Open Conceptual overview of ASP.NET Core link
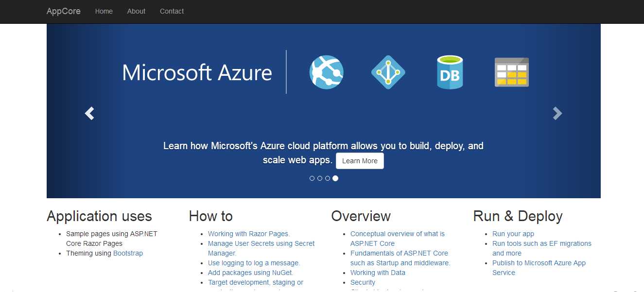The height and width of the screenshot is (292, 644). 398,239
